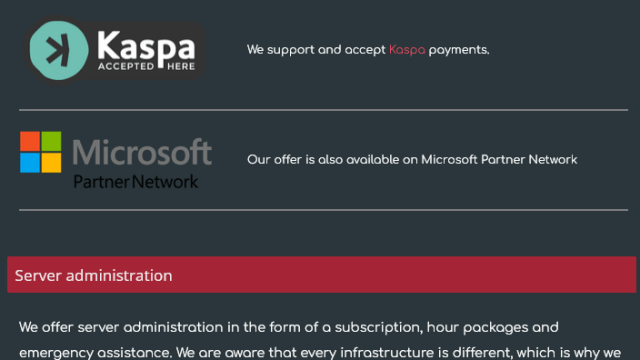Click the 'Server administration' heading text
Viewport: 640px width, 360px height.
coord(93,276)
